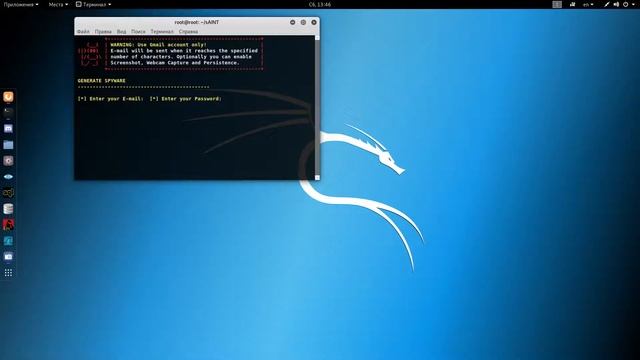This screenshot has height=360, width=640.
Task: Open the Поиск menu in terminal
Action: 138,31
